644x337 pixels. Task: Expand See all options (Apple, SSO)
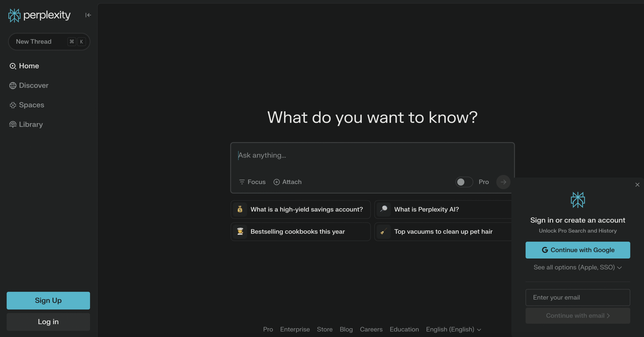[578, 267]
